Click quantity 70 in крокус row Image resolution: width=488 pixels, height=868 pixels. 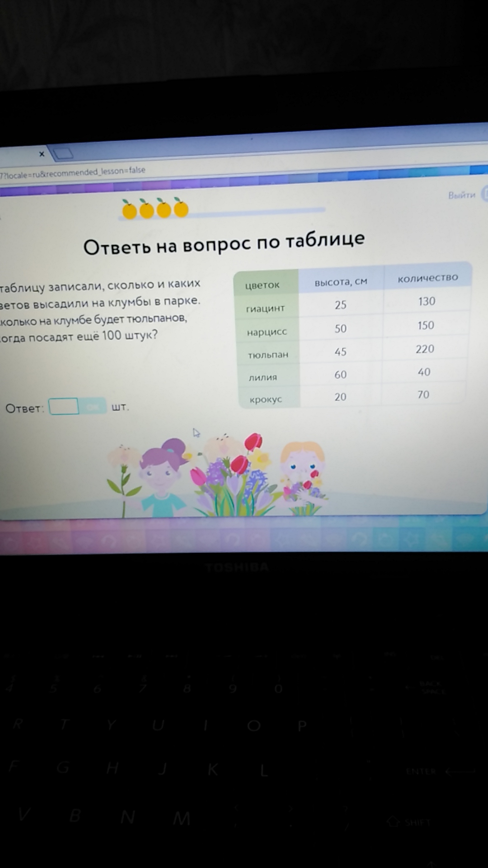point(423,395)
